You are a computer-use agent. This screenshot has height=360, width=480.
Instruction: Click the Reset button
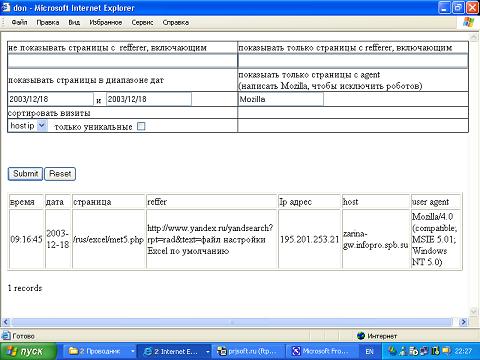[x=60, y=174]
